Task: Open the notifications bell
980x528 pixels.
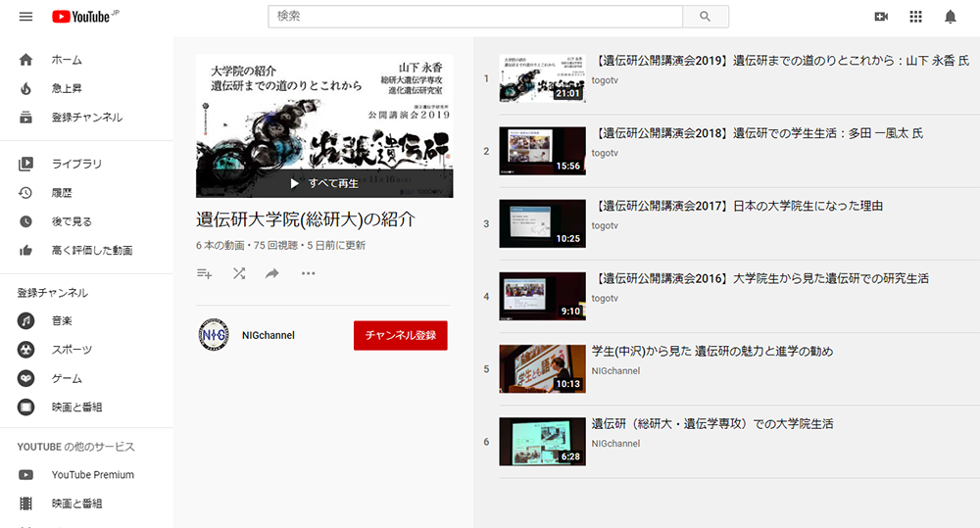Action: point(950,17)
